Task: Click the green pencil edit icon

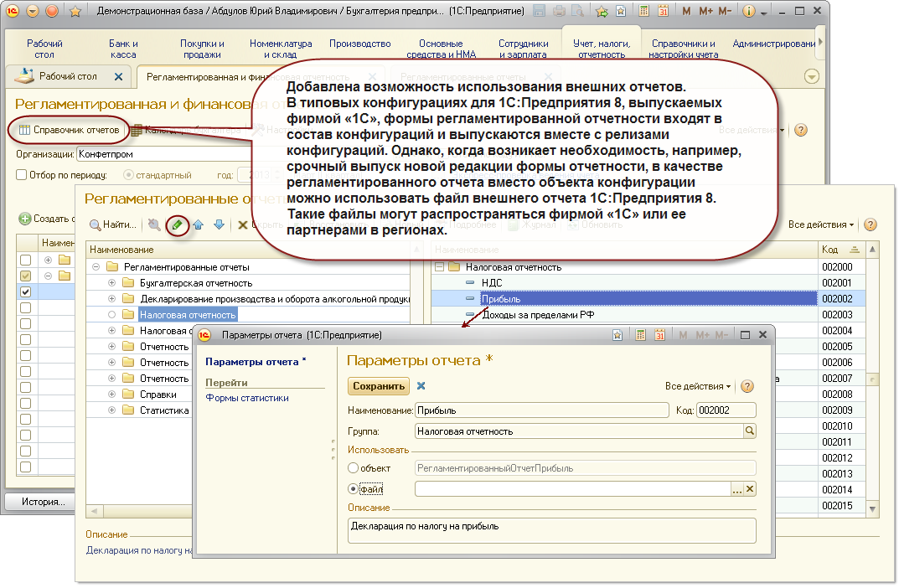Action: 177,224
